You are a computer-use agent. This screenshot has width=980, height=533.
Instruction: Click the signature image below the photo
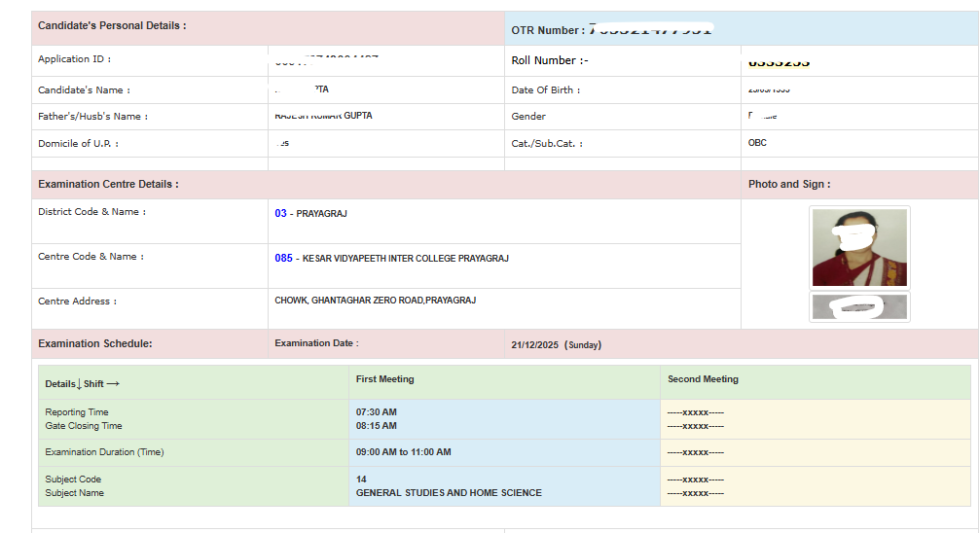coord(859,307)
